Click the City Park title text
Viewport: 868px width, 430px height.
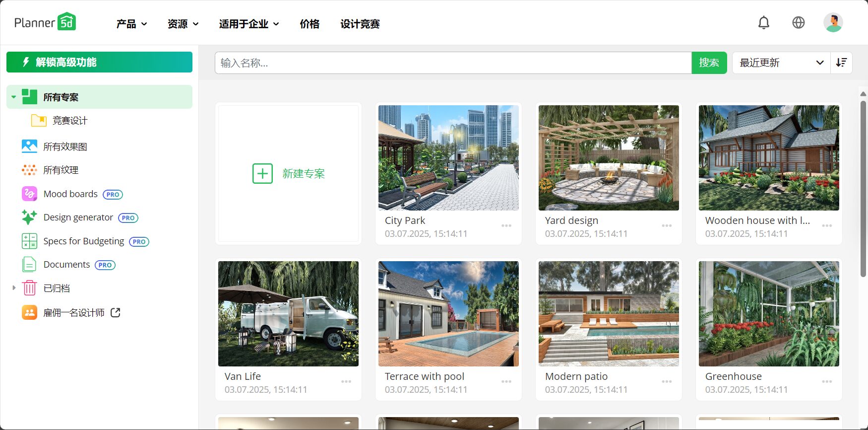coord(405,220)
